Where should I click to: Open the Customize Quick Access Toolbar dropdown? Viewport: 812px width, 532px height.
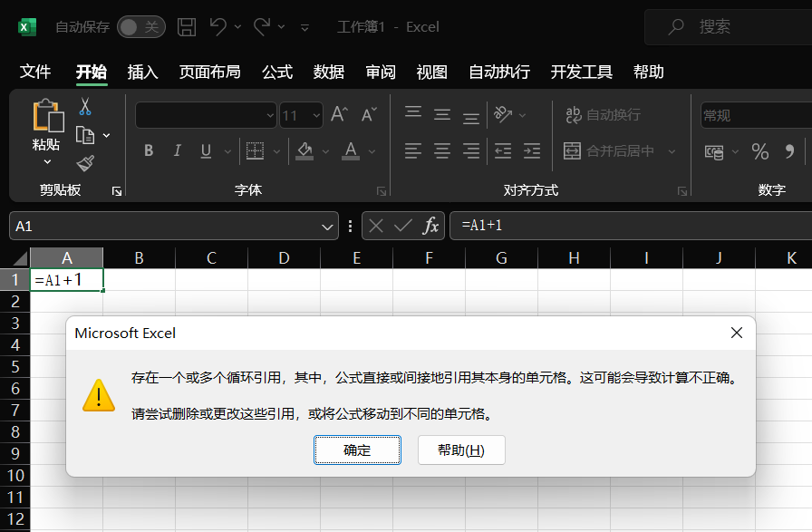coord(305,27)
